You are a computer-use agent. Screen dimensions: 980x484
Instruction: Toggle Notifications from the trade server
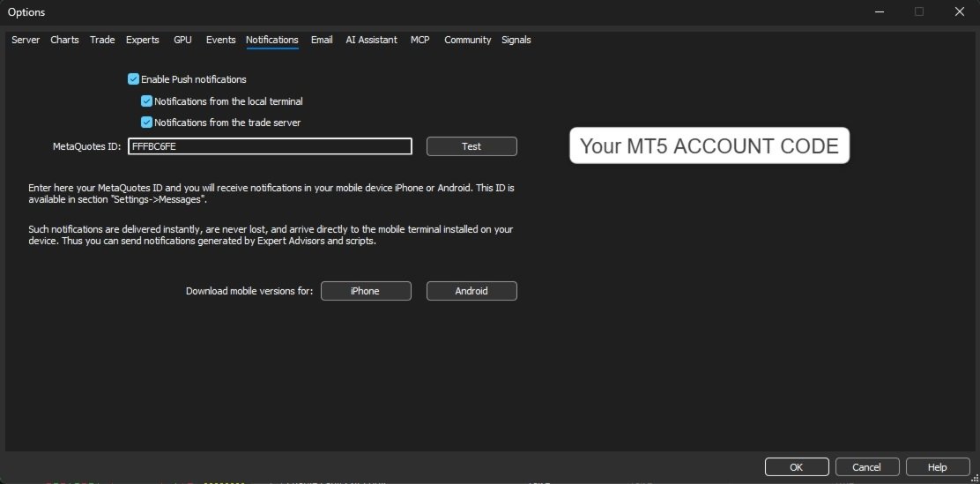pyautogui.click(x=146, y=123)
